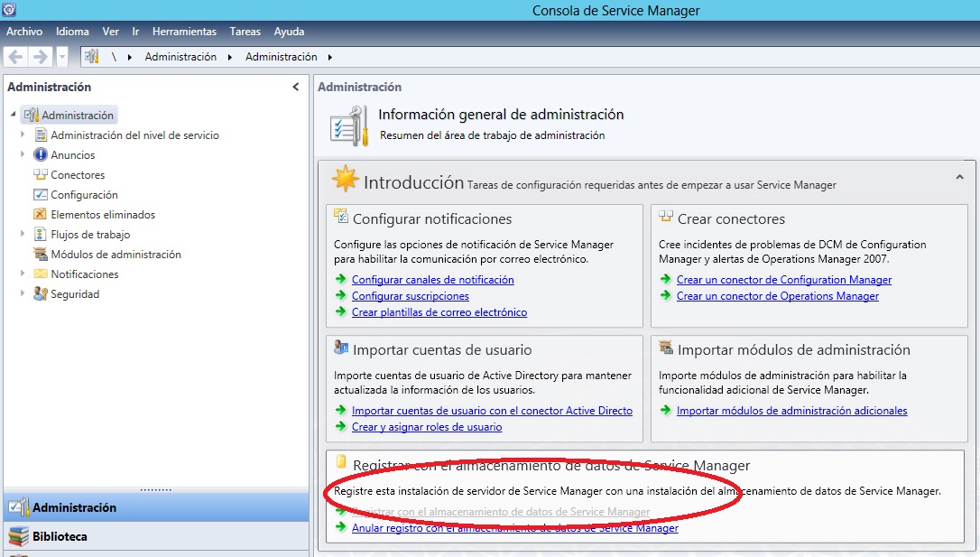Viewport: 980px width, 557px height.
Task: Click the Seguridad users icon
Action: point(40,294)
